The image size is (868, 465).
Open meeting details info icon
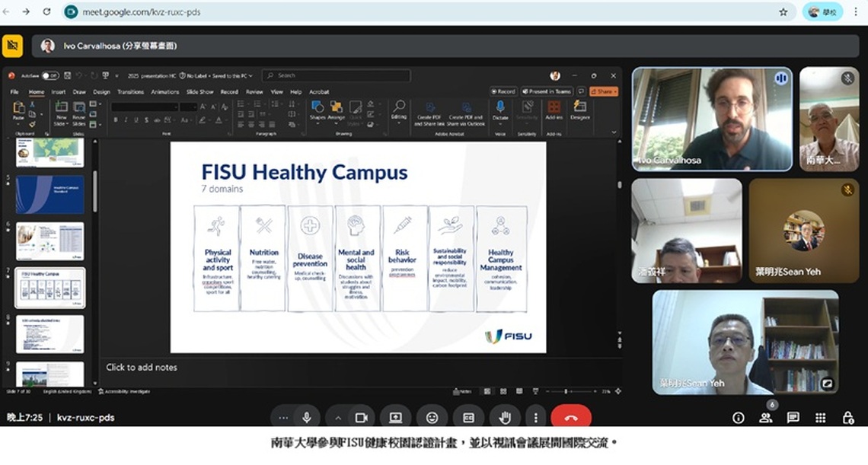[x=738, y=418]
